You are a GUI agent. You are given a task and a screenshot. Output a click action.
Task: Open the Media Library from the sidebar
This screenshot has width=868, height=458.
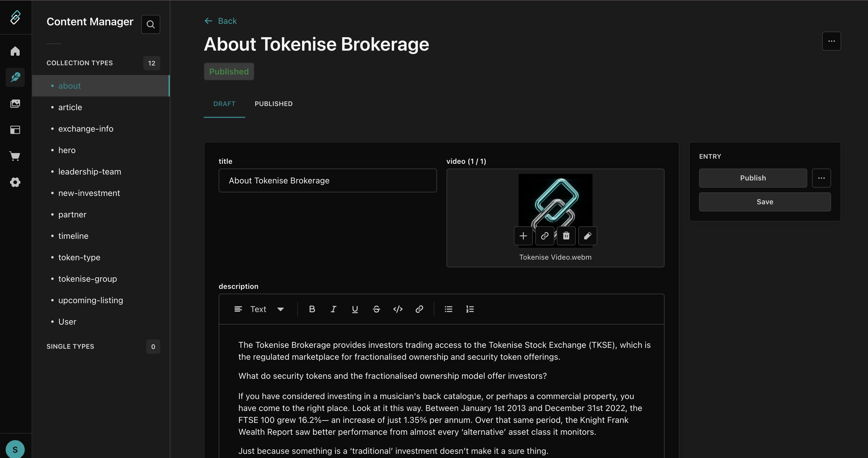[15, 104]
